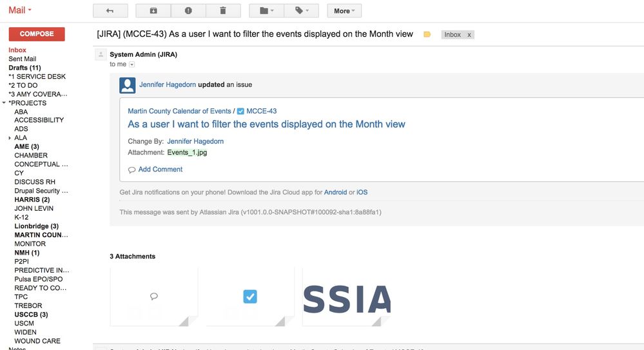Screen dimensions: 644x350
Task: Open the MCCE-43 issue key link
Action: (x=262, y=111)
